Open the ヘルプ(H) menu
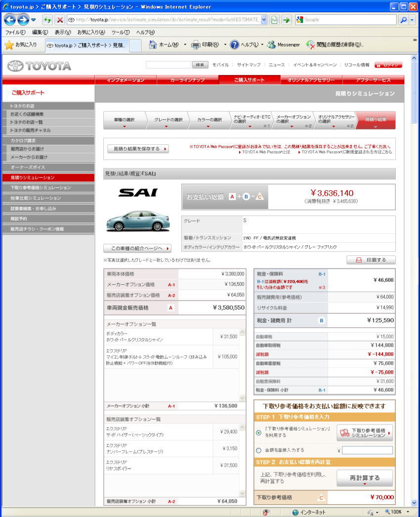This screenshot has width=420, height=517. [145, 32]
